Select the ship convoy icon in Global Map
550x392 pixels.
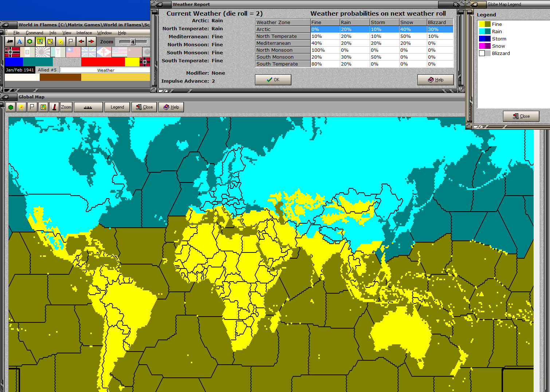click(89, 107)
